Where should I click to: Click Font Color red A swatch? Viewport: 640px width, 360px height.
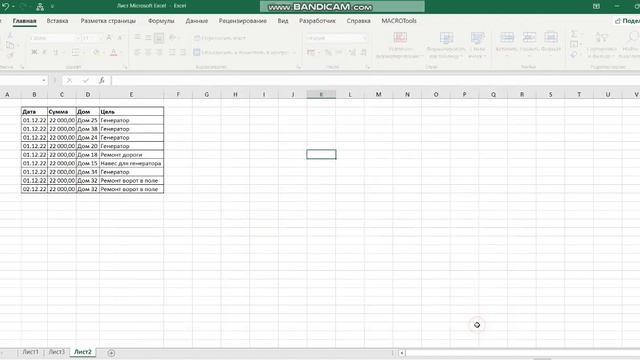pos(114,52)
